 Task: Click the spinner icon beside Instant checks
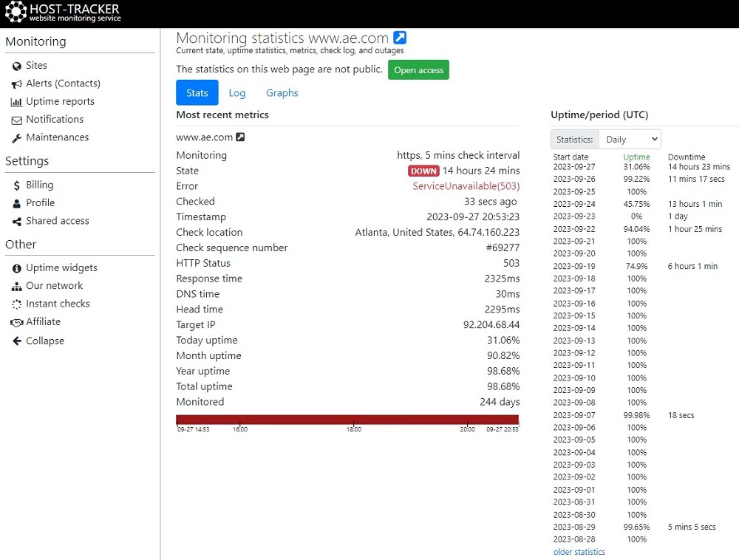point(17,304)
